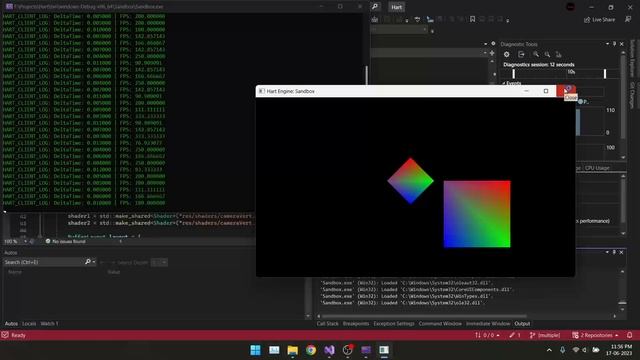Close the Diagnostic Tools panel
The height and width of the screenshot is (360, 640).
coord(622,44)
